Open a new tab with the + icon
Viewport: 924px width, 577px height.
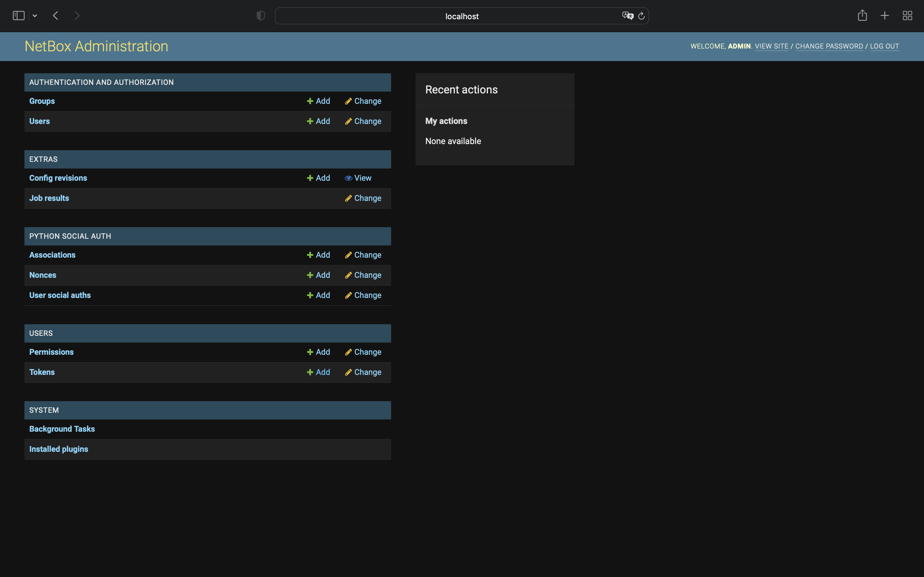(884, 15)
